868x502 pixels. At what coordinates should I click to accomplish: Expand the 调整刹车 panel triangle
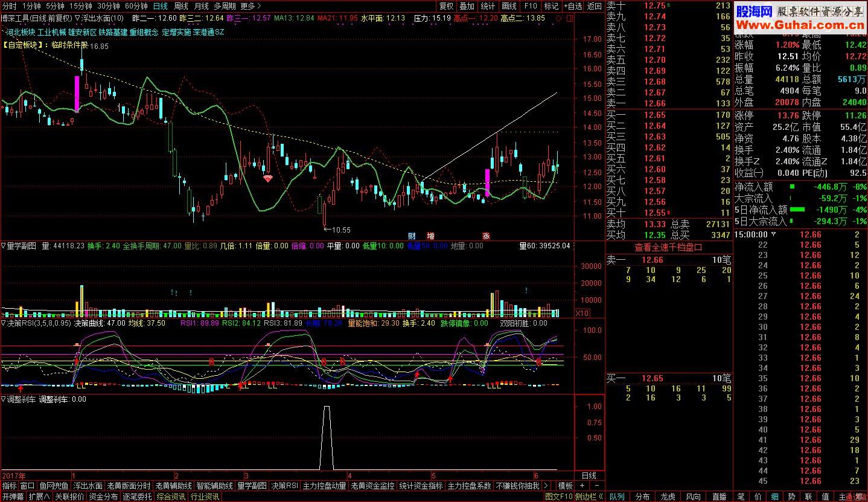pyautogui.click(x=4, y=399)
